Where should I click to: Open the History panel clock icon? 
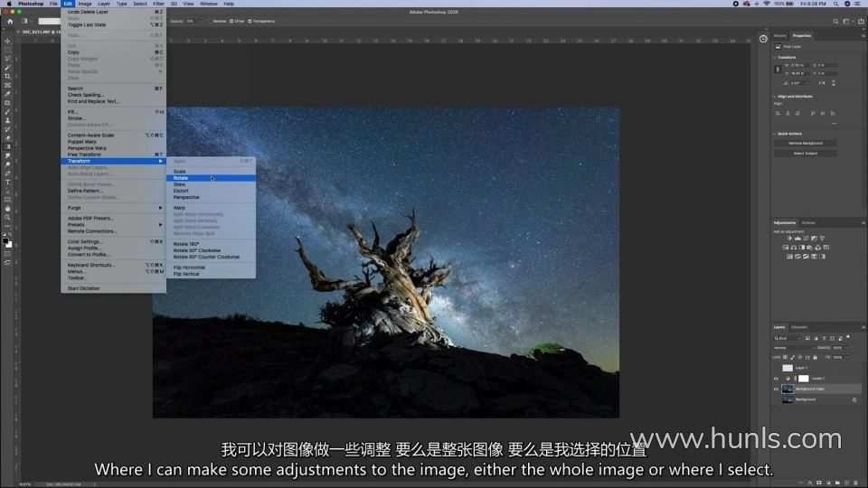click(x=763, y=39)
